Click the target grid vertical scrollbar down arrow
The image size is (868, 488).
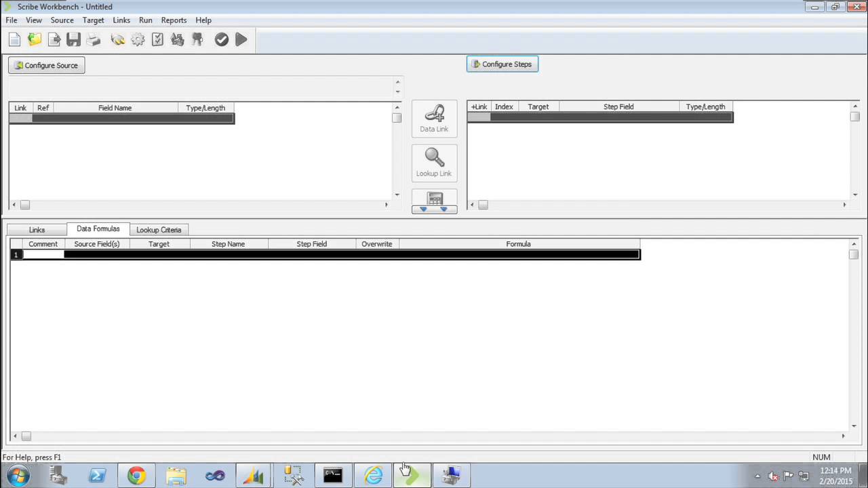854,195
